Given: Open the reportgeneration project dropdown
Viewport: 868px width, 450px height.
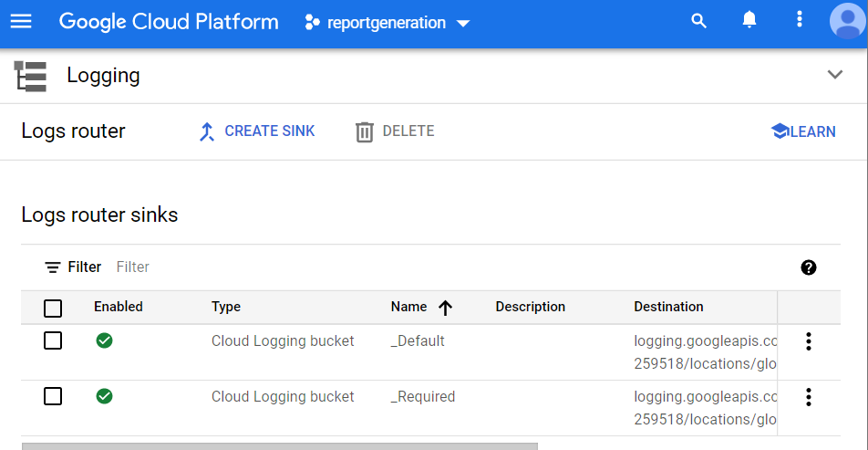Looking at the screenshot, I should pyautogui.click(x=387, y=23).
